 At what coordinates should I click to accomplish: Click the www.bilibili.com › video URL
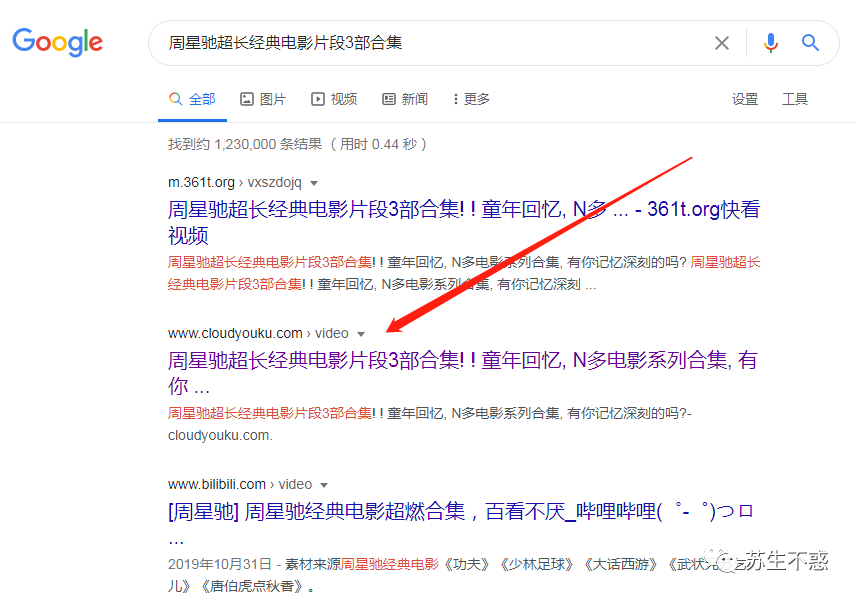pyautogui.click(x=240, y=484)
